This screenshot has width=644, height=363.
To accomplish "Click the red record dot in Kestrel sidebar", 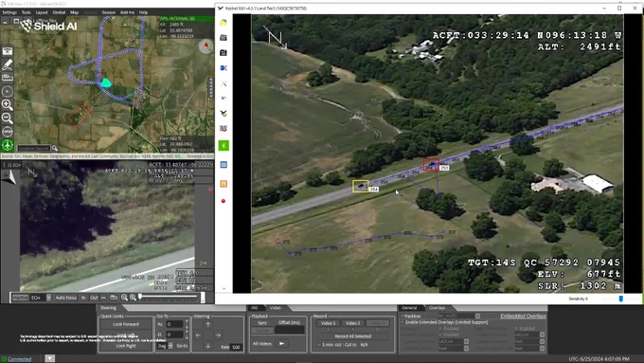I will click(x=224, y=201).
